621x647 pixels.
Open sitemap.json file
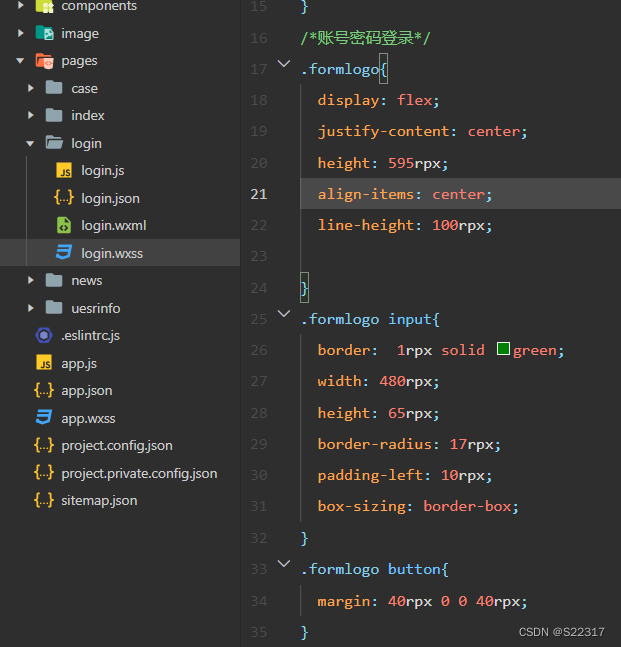[99, 501]
